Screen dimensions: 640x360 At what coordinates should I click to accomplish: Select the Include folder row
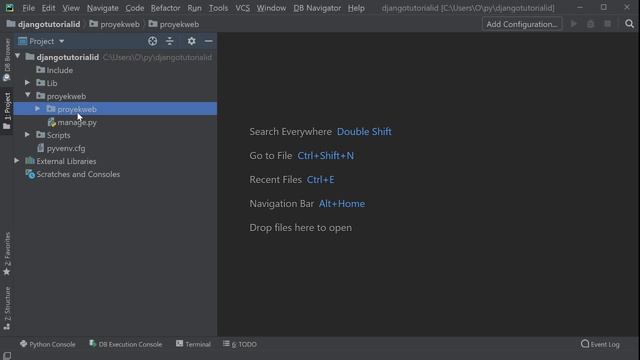tap(116, 70)
